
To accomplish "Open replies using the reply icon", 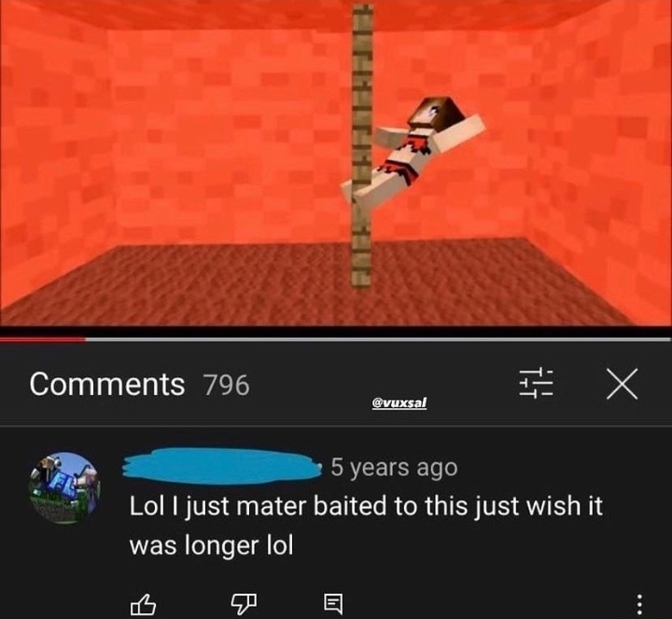I will 333,604.
